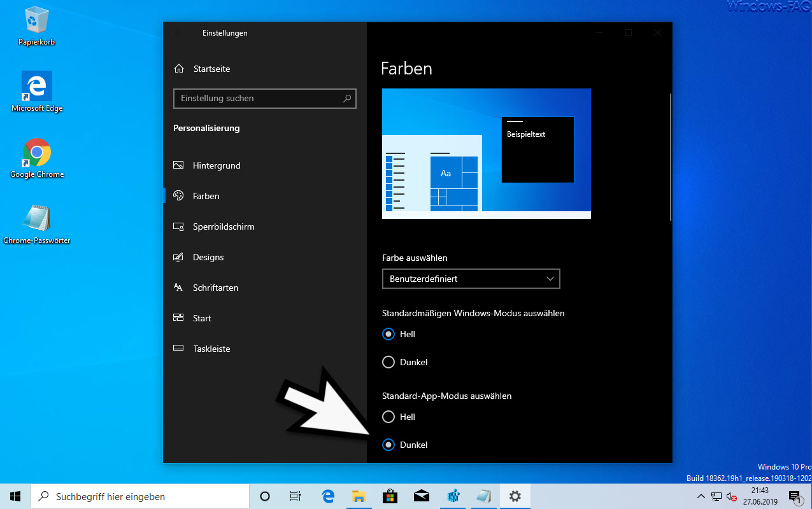This screenshot has height=509, width=812.
Task: Click the taskbar clock and date
Action: pos(760,496)
